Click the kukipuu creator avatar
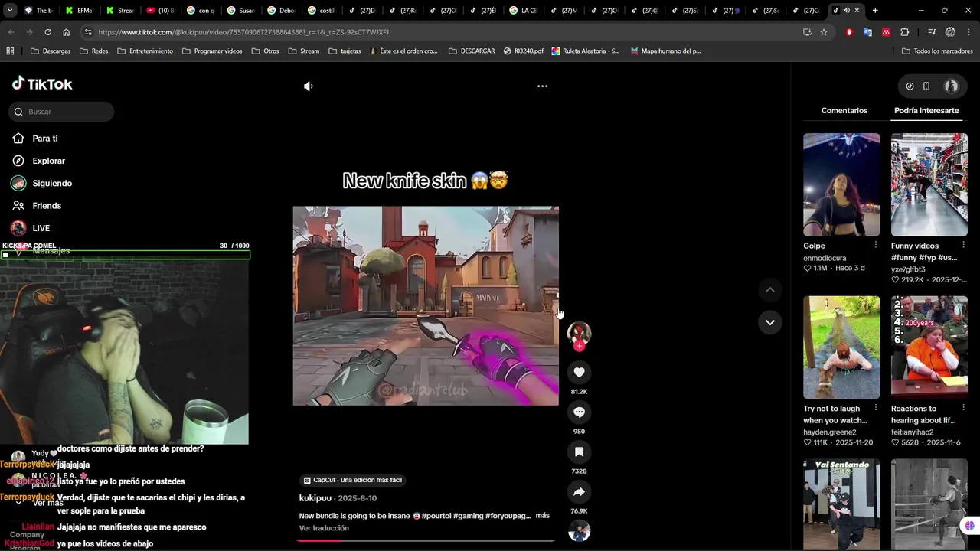The image size is (980, 551). click(579, 334)
